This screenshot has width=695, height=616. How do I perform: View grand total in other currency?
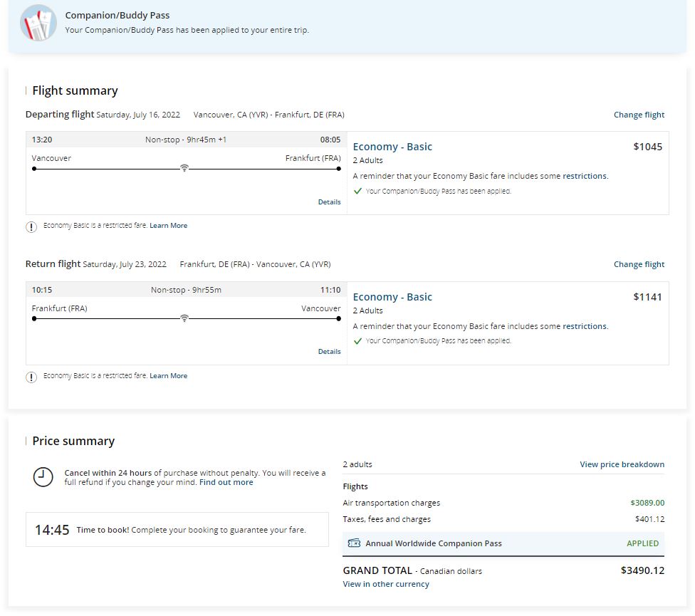386,584
